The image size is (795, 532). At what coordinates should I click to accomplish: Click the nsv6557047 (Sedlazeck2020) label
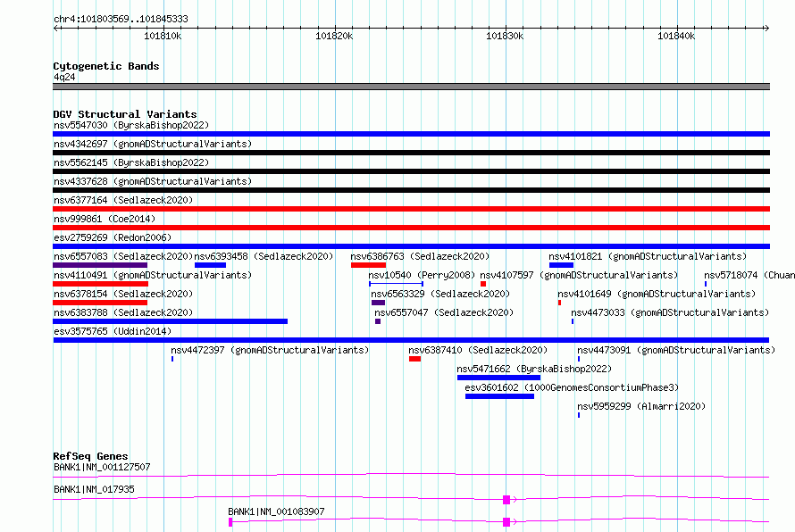[x=444, y=312]
